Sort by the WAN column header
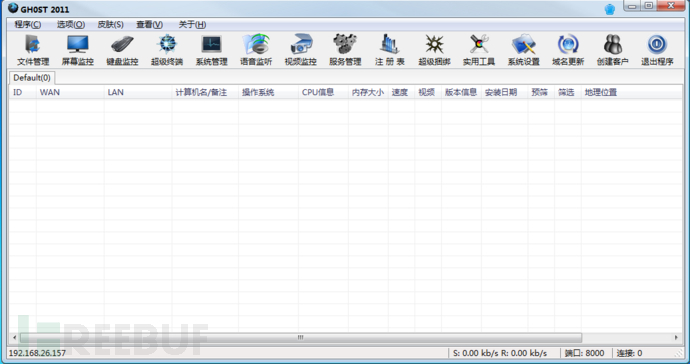Image resolution: width=690 pixels, height=364 pixels. point(70,92)
